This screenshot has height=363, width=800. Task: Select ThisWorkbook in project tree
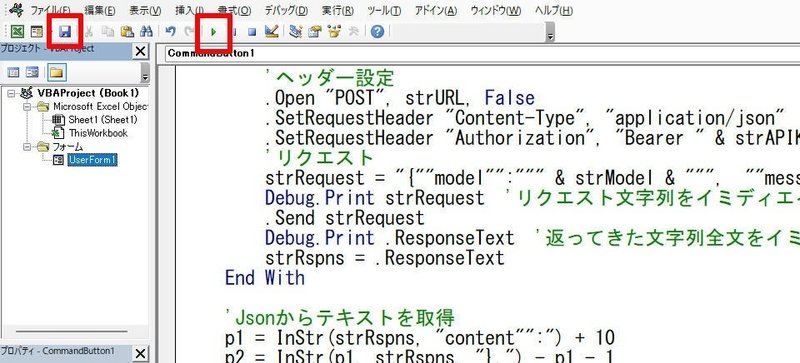click(x=98, y=133)
